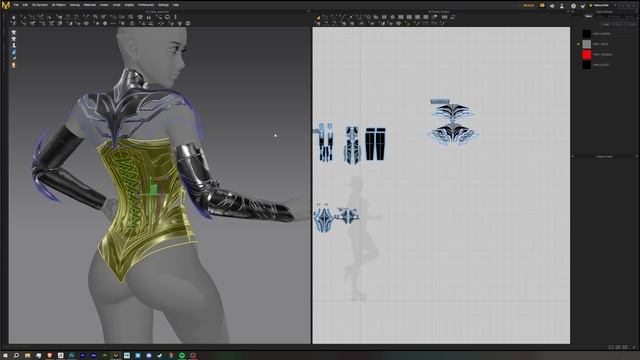Open the Edit menu
This screenshot has width=640, height=360.
25,5
